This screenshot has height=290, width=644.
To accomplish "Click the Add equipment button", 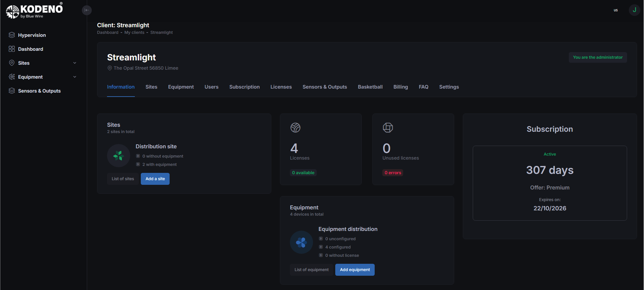I will [355, 270].
